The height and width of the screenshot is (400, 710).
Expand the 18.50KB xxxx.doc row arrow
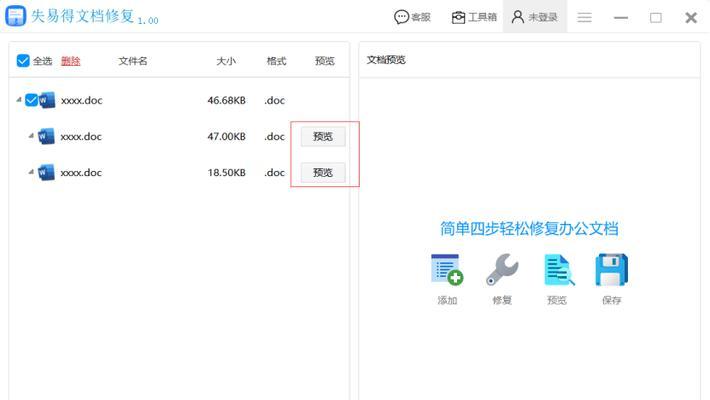(31, 172)
